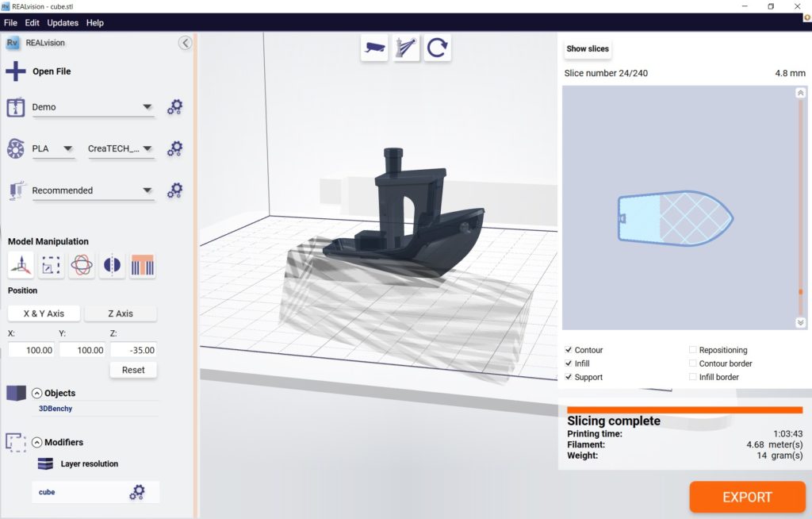The height and width of the screenshot is (519, 812).
Task: Click the Open File label
Action: pyautogui.click(x=52, y=71)
